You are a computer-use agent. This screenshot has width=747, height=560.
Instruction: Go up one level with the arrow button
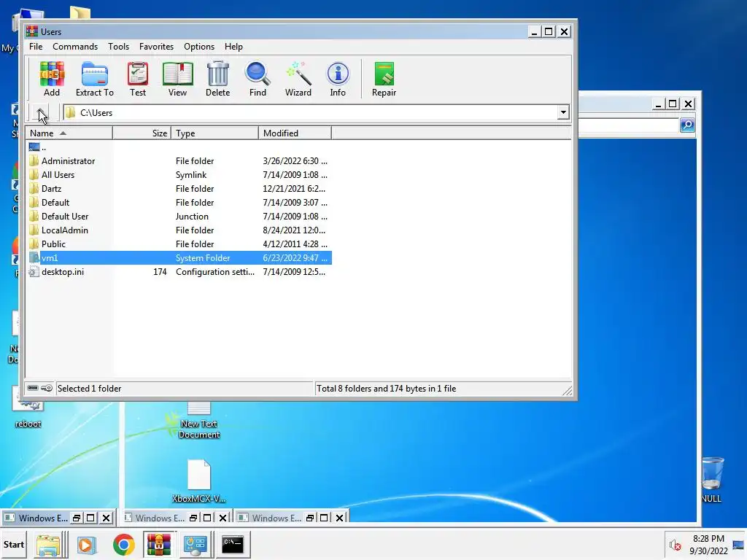(x=42, y=113)
